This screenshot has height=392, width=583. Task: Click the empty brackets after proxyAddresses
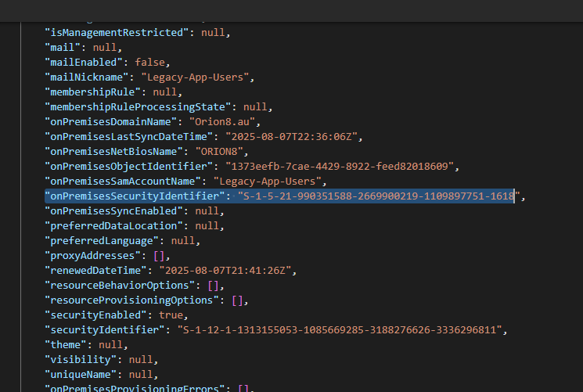click(160, 255)
